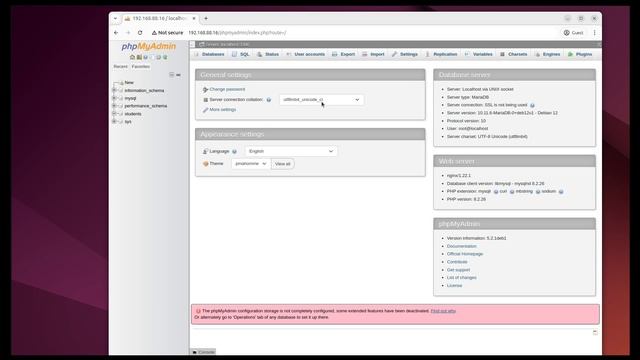640x360 pixels.
Task: Hide navigation panel arrow at breadcrumb left
Action: pos(192,44)
